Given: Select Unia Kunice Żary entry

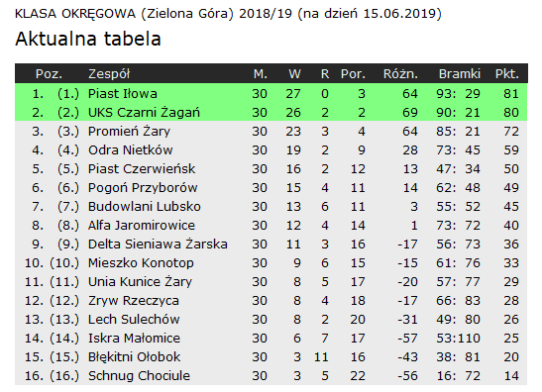Looking at the screenshot, I should (140, 281).
